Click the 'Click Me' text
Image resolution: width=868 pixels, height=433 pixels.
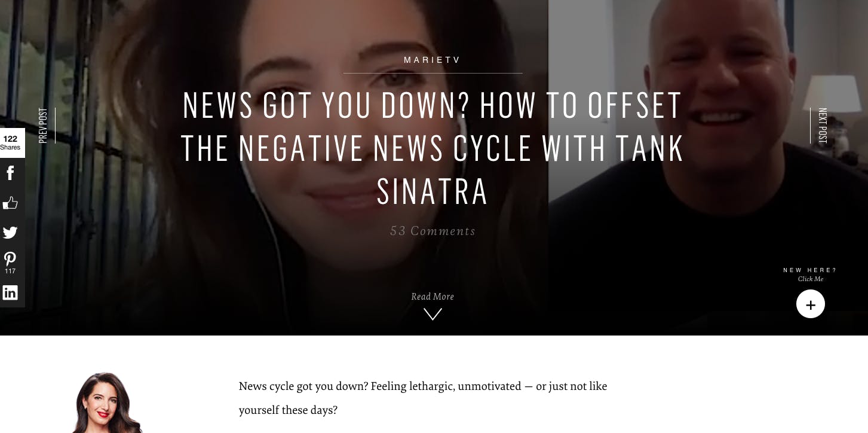click(x=811, y=279)
